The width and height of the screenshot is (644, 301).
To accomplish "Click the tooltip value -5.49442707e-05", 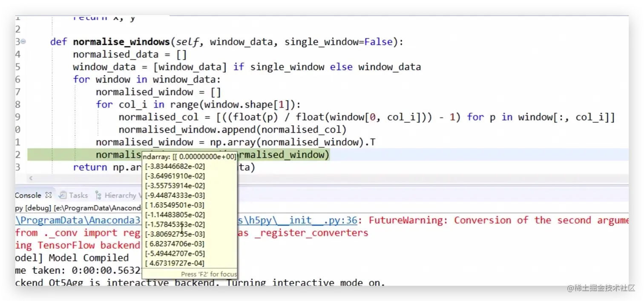I will coord(175,254).
